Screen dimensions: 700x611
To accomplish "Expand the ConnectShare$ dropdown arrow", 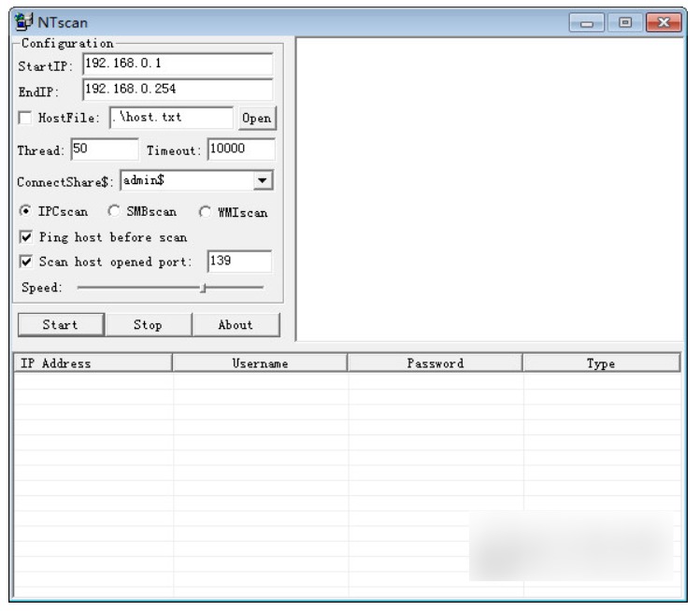I will [x=263, y=180].
